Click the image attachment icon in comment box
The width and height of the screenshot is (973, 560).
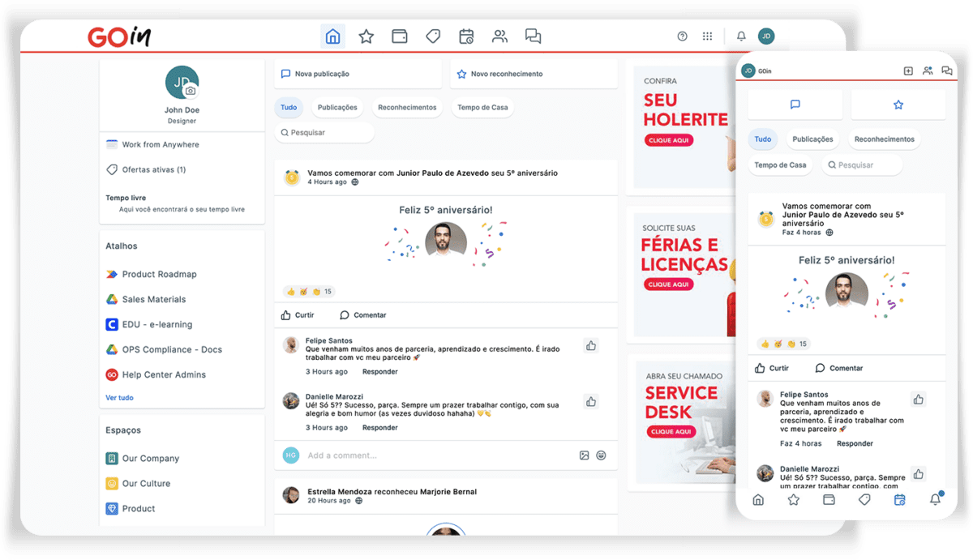pos(583,455)
